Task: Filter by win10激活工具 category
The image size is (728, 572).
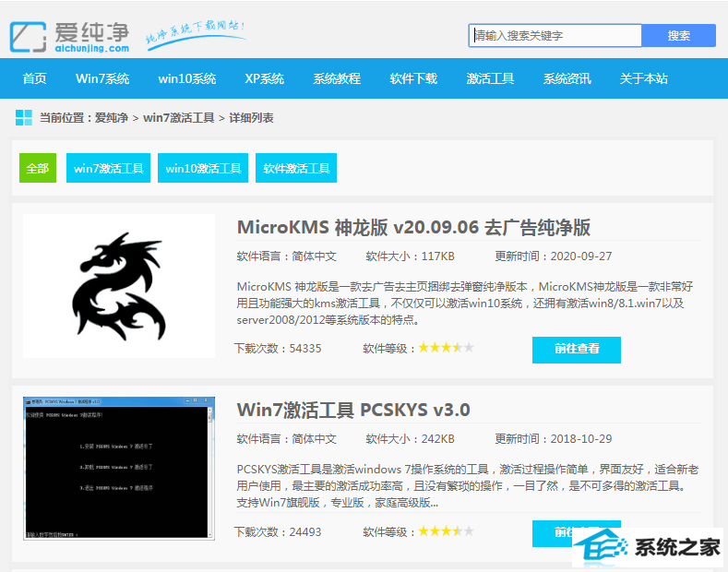Action: coord(203,168)
